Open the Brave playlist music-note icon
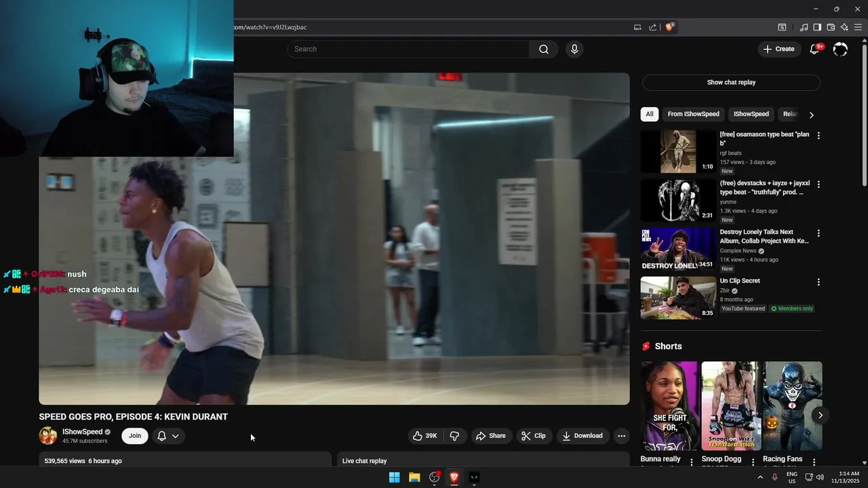Image resolution: width=868 pixels, height=488 pixels. [804, 27]
